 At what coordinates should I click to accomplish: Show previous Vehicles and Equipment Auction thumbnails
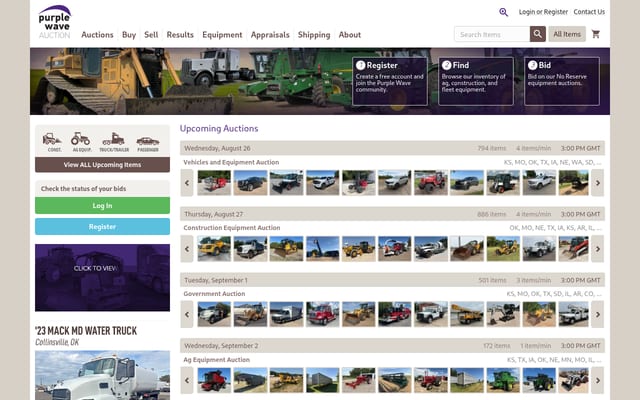(187, 183)
